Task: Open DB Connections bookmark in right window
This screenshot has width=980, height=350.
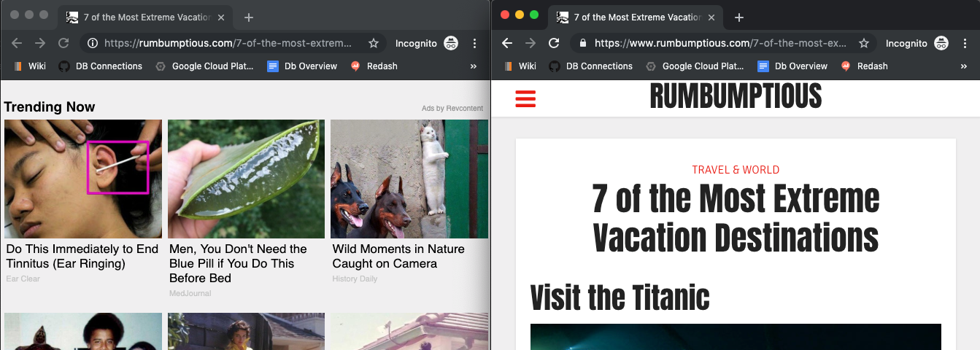Action: pyautogui.click(x=590, y=66)
